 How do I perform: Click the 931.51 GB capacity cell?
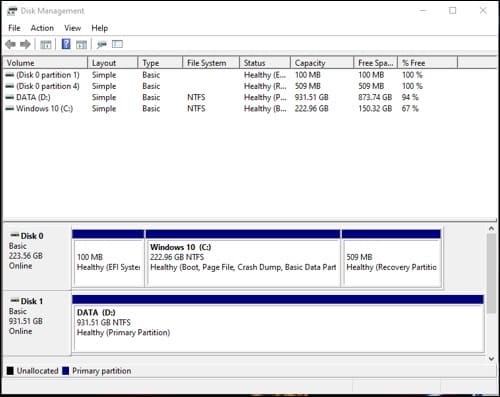[311, 97]
